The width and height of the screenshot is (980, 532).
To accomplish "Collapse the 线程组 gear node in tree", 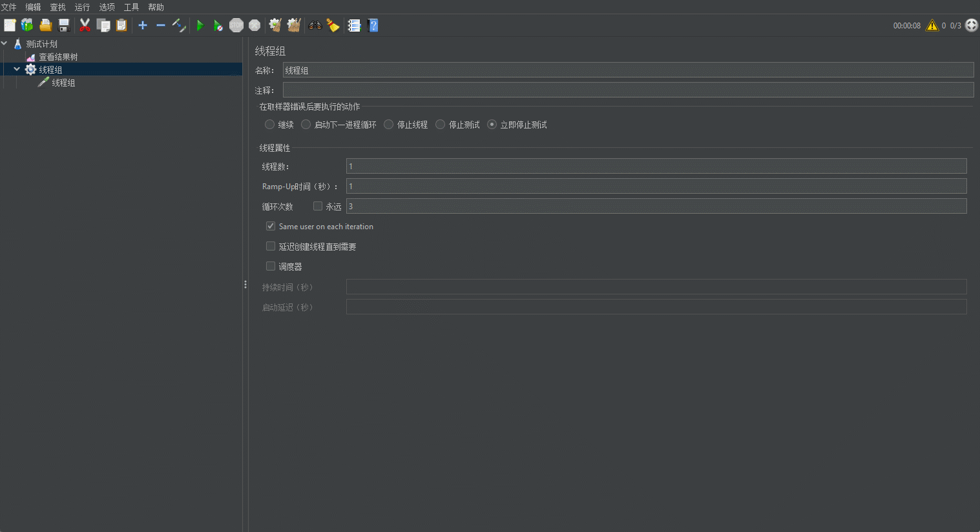I will tap(17, 69).
